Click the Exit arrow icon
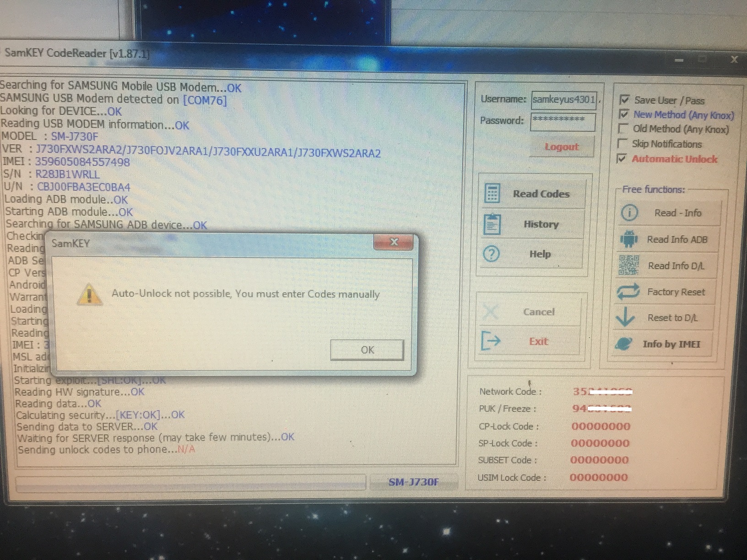This screenshot has width=747, height=560. [491, 341]
